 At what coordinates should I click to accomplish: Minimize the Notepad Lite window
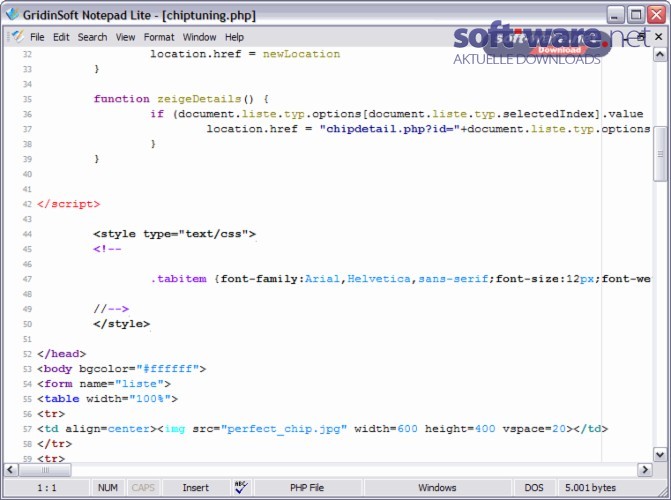[x=615, y=15]
